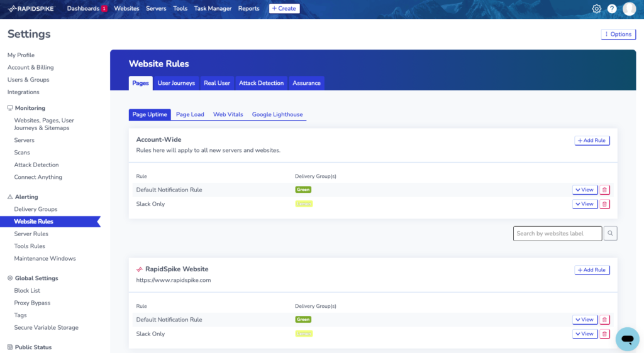Image resolution: width=644 pixels, height=353 pixels.
Task: Delete RapidSpike Website Default Notification Rule
Action: tap(604, 320)
